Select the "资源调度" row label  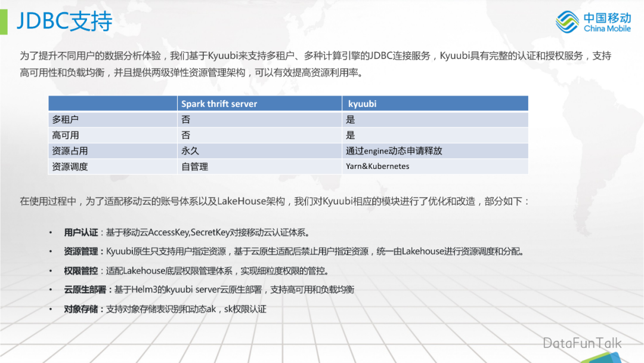(69, 167)
